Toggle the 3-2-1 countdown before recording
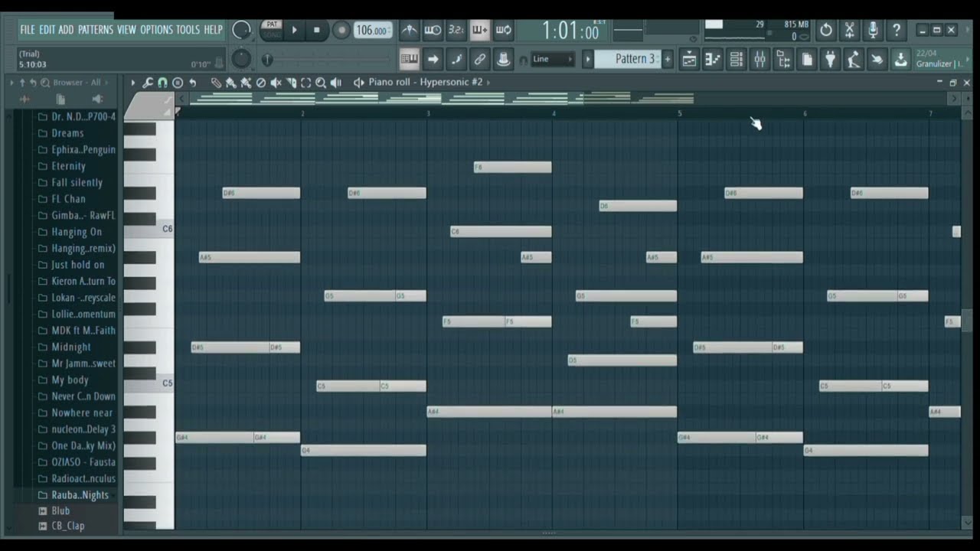980x551 pixels. pos(456,30)
